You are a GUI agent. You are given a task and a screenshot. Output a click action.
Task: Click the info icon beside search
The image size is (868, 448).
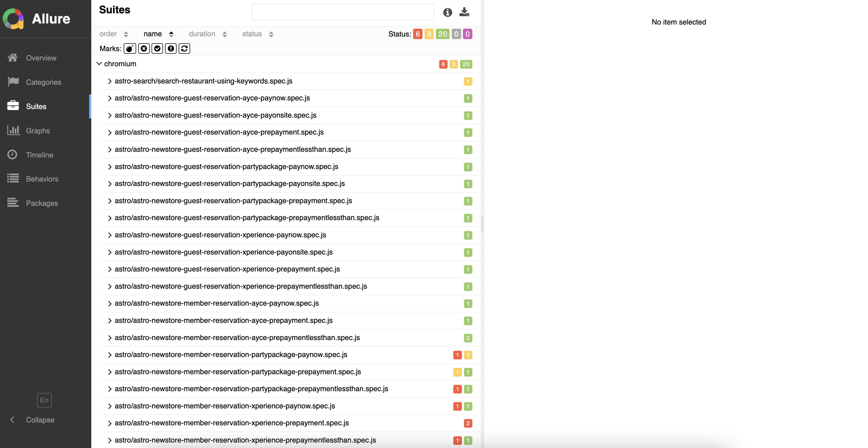pyautogui.click(x=448, y=13)
